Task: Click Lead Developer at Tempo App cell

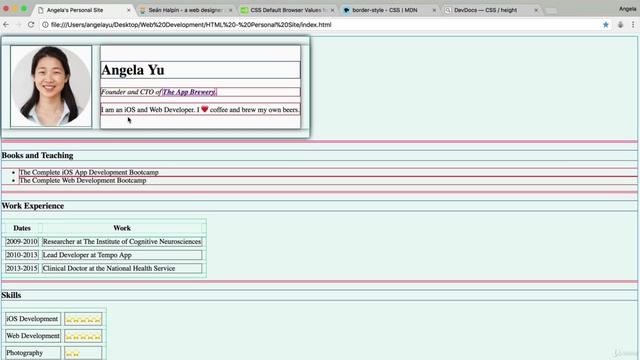Action: (122, 255)
